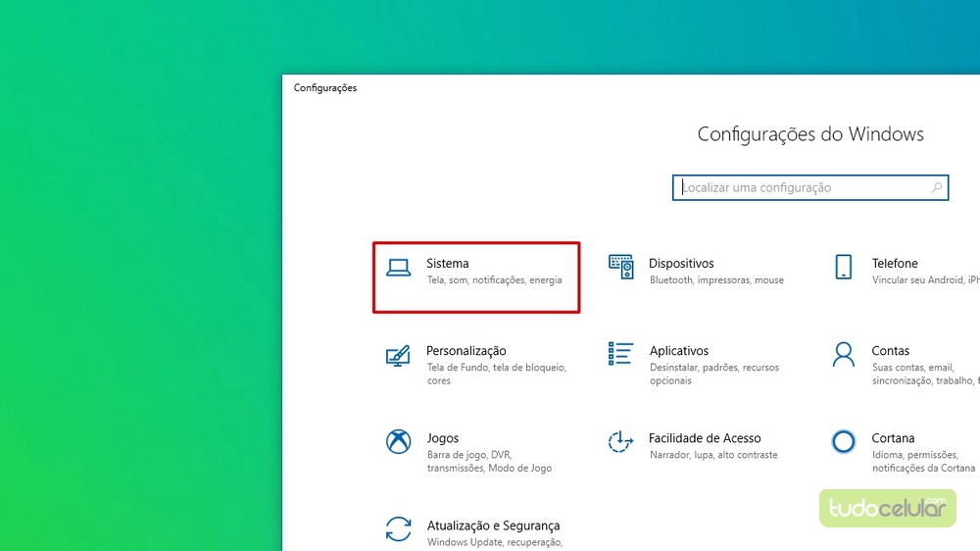Open the Sistema laptop icon
This screenshot has height=551, width=980.
(398, 268)
